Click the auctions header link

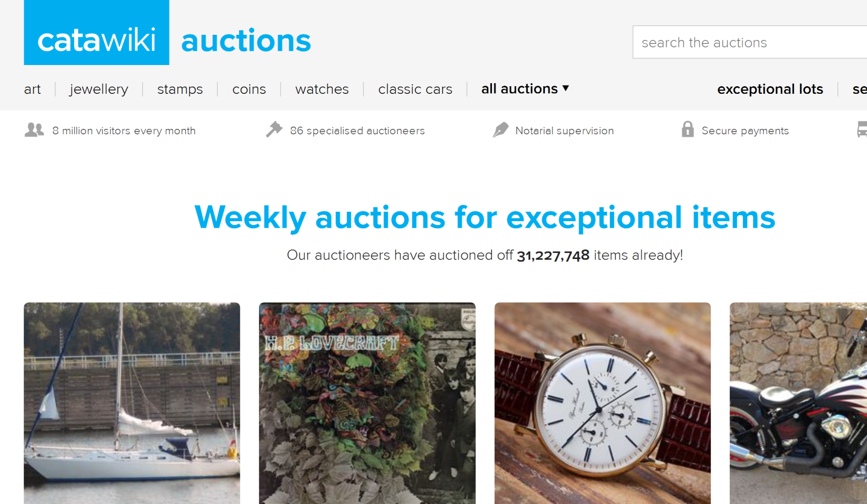246,41
